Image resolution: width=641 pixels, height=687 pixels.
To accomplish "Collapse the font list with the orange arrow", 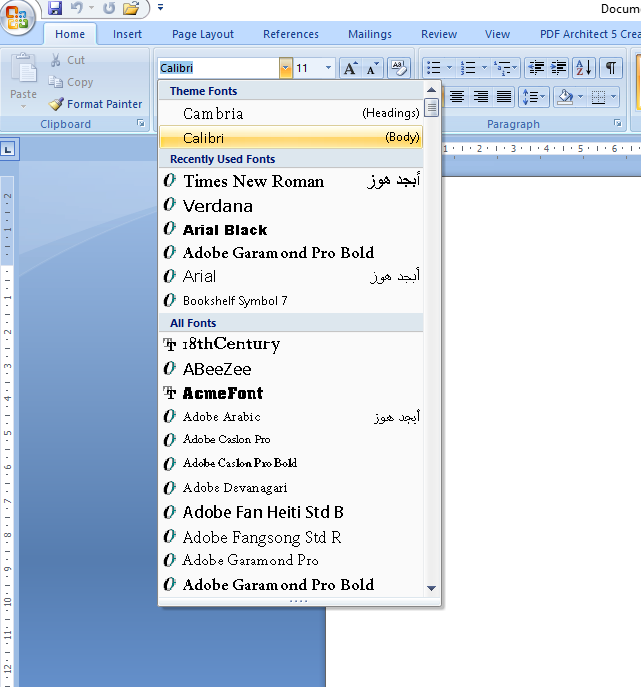I will point(286,68).
